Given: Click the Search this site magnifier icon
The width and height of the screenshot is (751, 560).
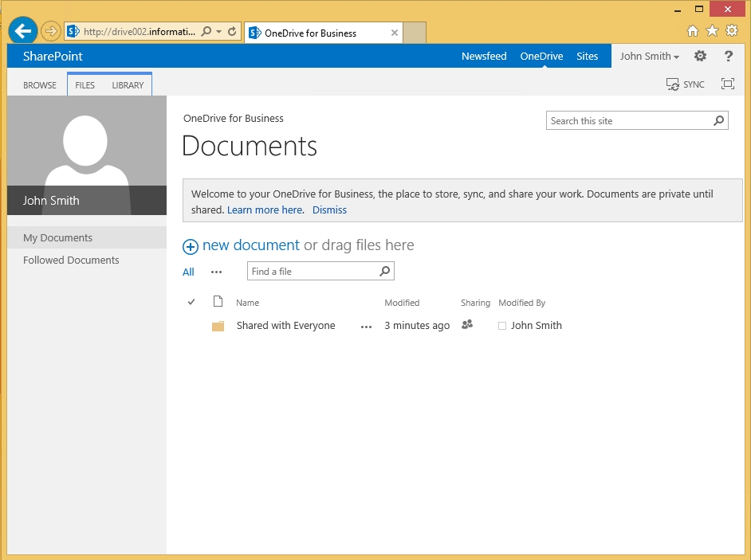Looking at the screenshot, I should pyautogui.click(x=719, y=120).
